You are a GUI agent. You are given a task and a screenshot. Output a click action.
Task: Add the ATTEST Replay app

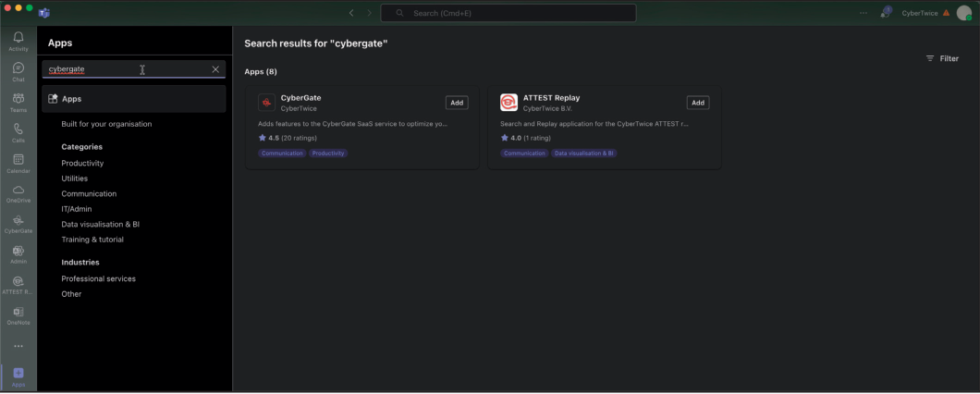pos(698,103)
